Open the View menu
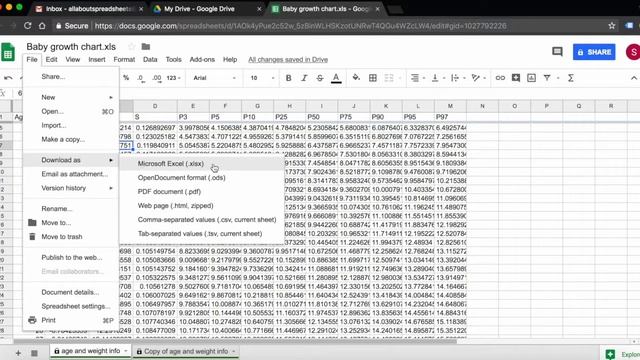 tap(73, 60)
